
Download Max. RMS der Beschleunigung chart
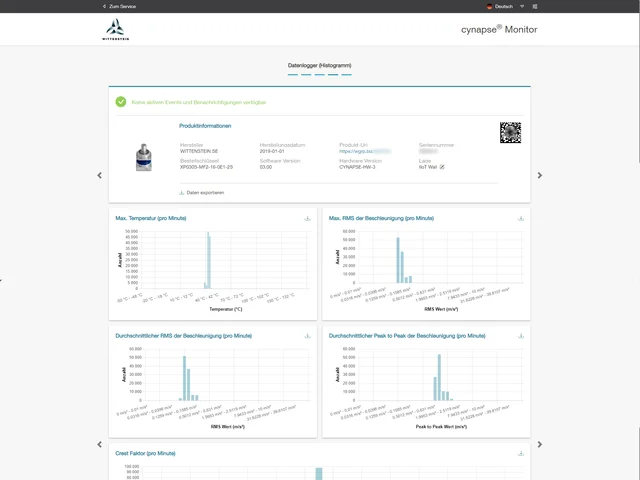(x=521, y=218)
